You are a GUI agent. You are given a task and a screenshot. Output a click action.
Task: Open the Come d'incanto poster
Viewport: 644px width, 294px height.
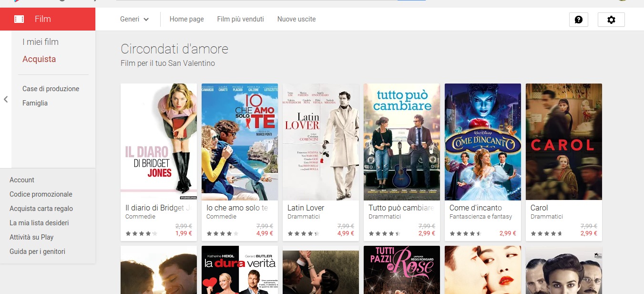(x=483, y=142)
